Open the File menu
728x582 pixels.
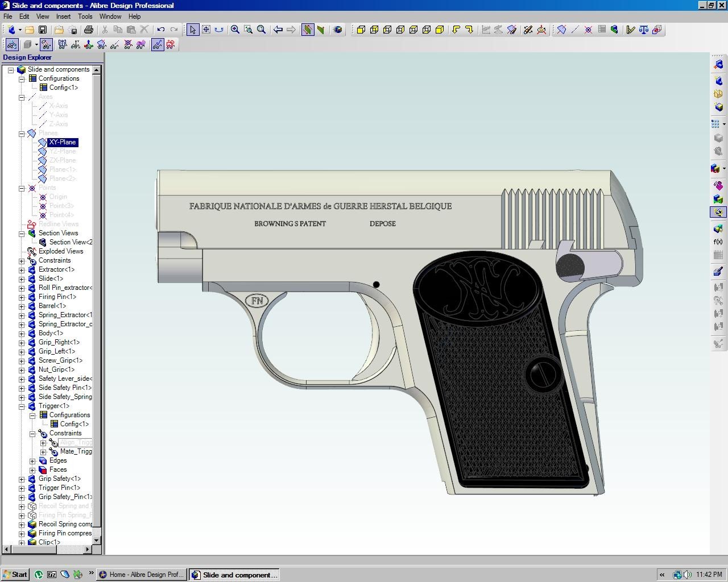coord(8,16)
